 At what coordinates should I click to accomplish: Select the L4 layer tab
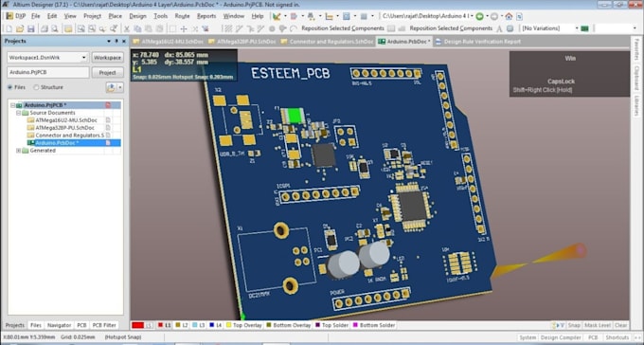click(x=215, y=325)
